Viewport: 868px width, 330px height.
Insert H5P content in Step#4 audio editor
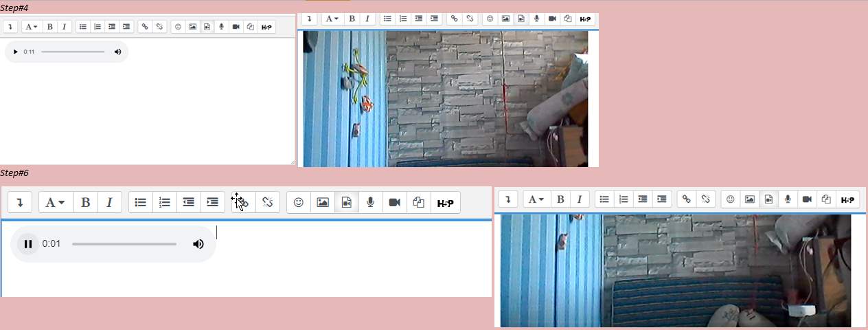click(267, 27)
